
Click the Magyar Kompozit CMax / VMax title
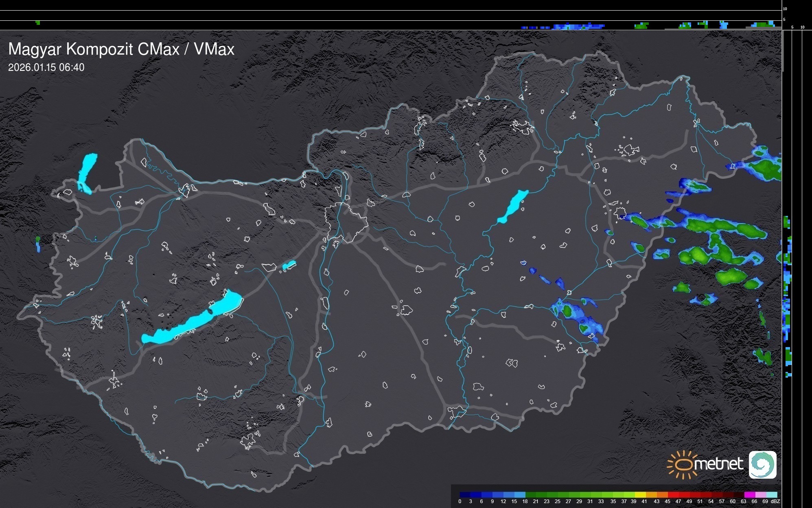121,49
